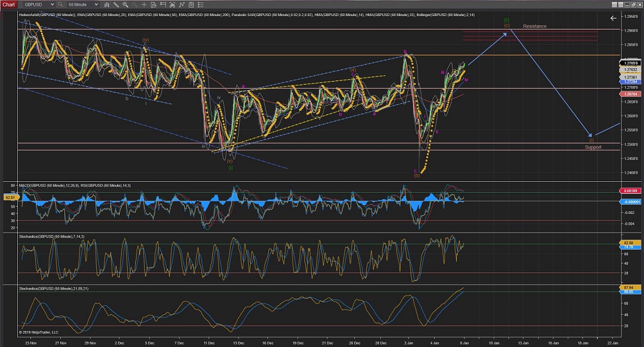Click the Resistance label on chart
Viewport: 644px width, 347px height.
(534, 26)
